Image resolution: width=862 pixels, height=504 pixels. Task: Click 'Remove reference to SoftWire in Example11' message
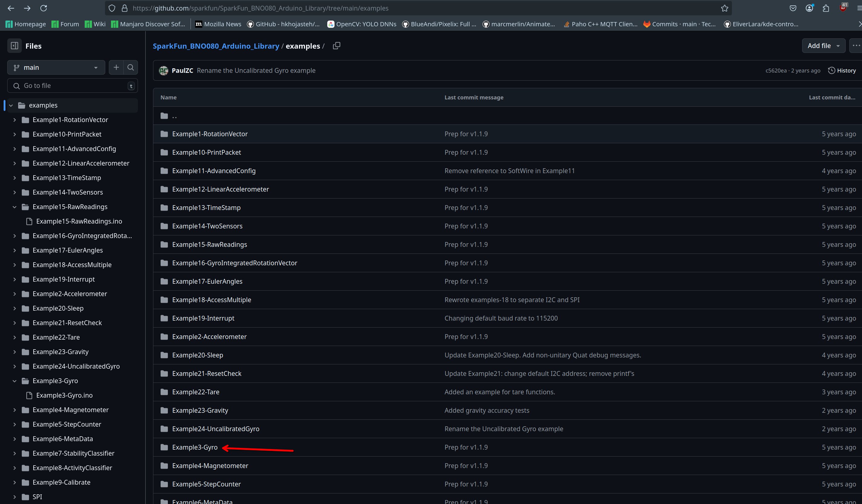pyautogui.click(x=509, y=171)
